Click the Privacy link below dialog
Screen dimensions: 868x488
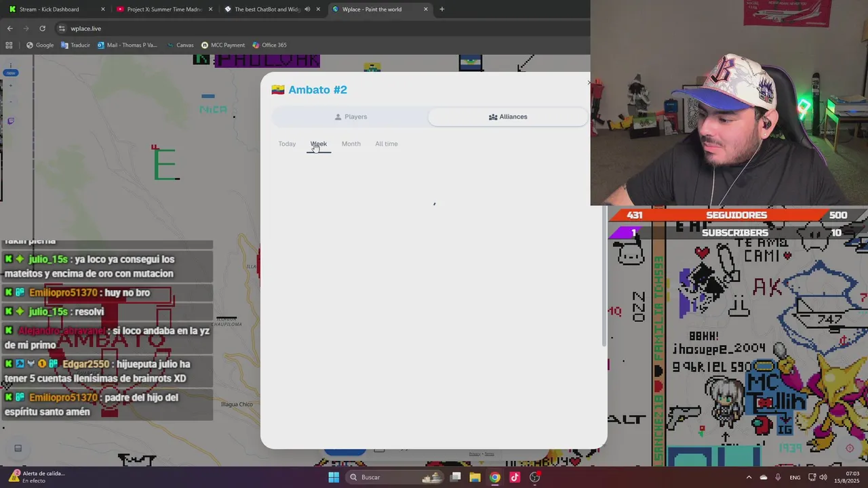(x=474, y=454)
